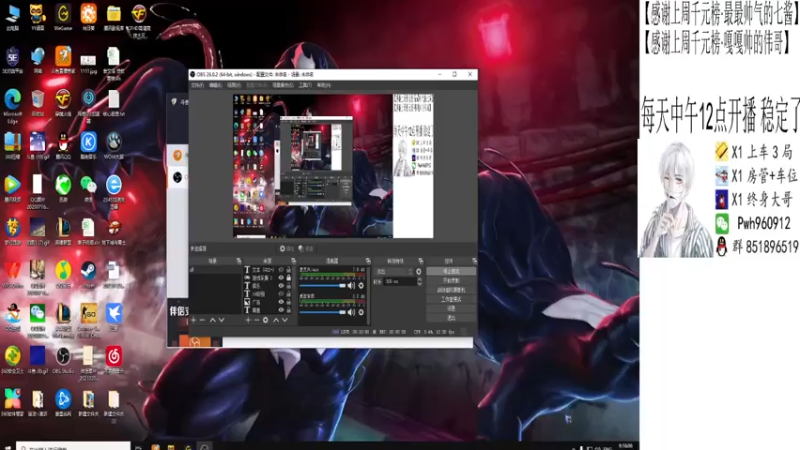Toggle visibility of last text source row
This screenshot has width=800, height=450.
(281, 310)
